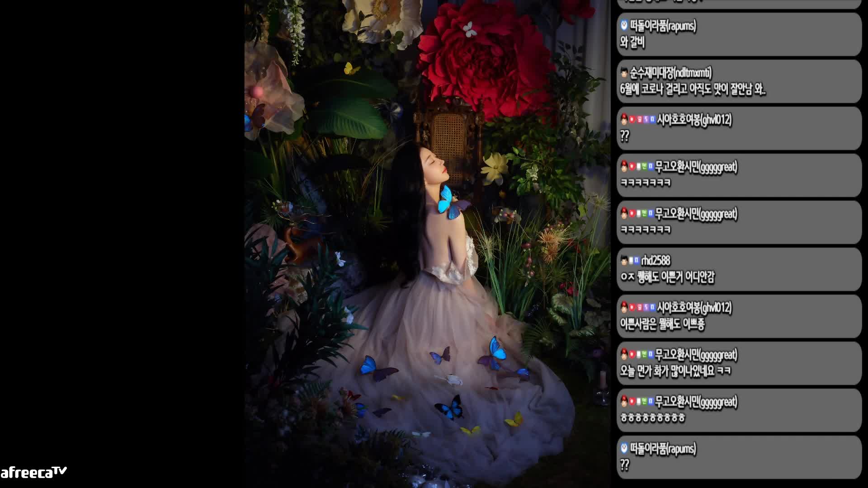868x488 pixels.
Task: Click 시아호호여봉(ghvl012) name above '이쁜사람은' message
Action: pos(694,308)
